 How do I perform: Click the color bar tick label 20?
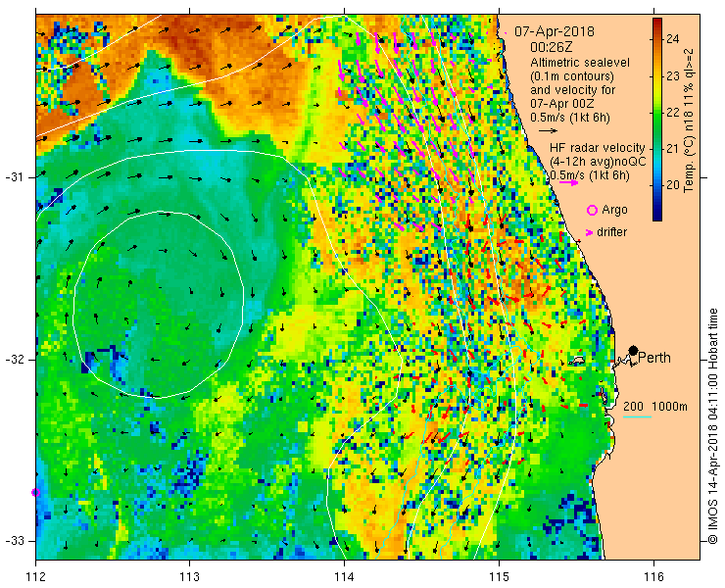tap(673, 185)
